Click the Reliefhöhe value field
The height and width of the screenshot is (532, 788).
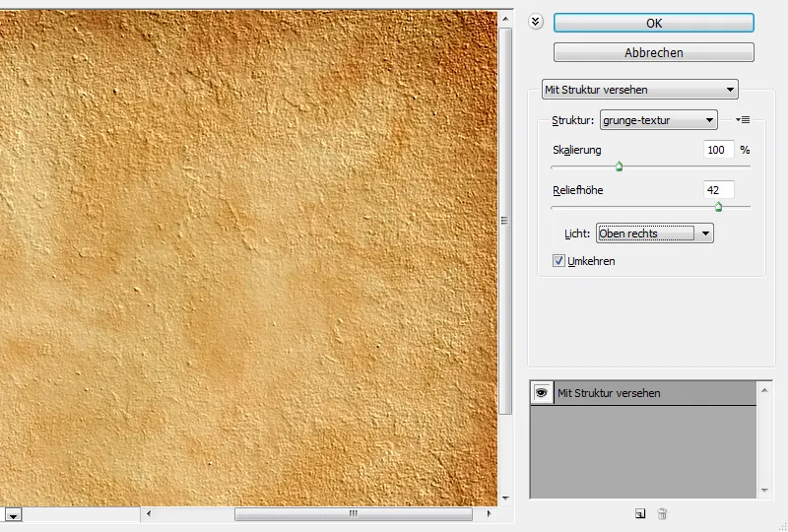719,190
